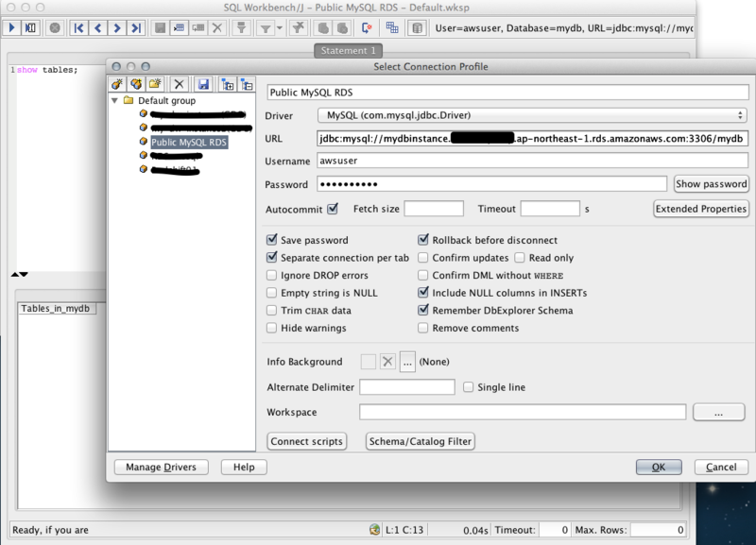The image size is (756, 545).
Task: Click the delete row X icon in main toolbar
Action: [x=217, y=28]
